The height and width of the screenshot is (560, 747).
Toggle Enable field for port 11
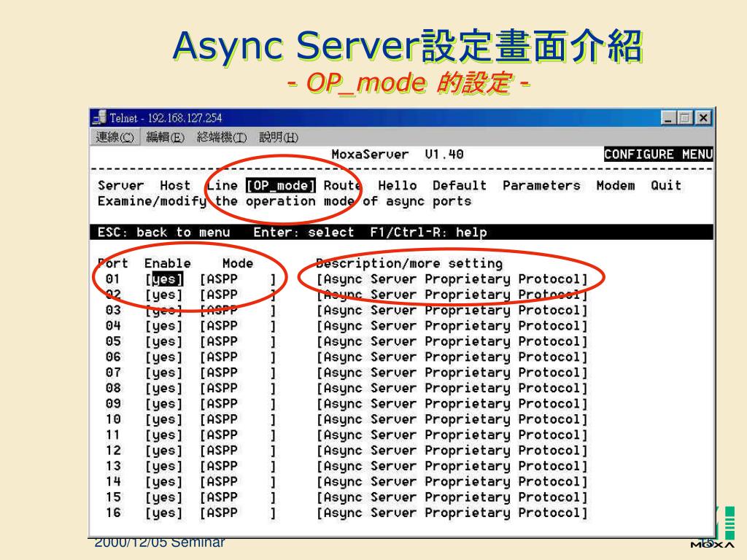[x=164, y=435]
